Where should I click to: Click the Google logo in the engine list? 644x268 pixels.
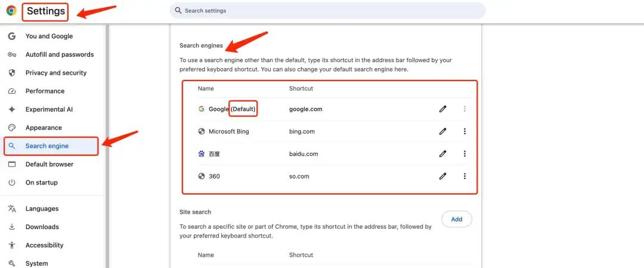point(202,109)
